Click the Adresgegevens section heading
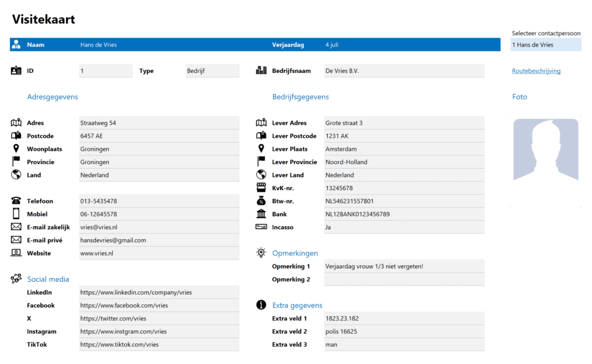 pos(52,96)
